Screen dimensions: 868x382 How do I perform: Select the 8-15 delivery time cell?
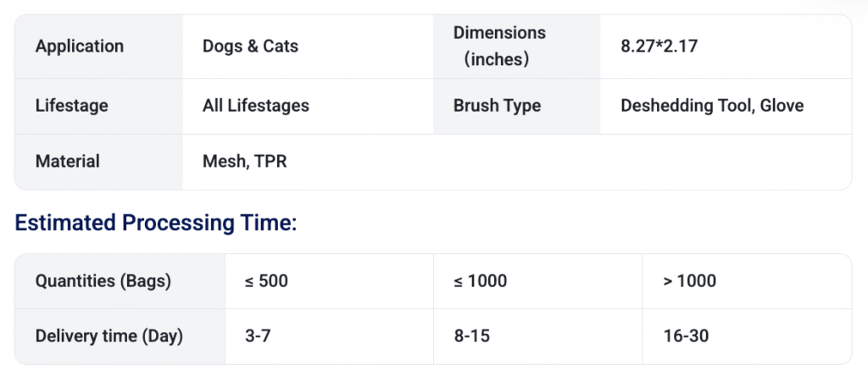pos(472,335)
